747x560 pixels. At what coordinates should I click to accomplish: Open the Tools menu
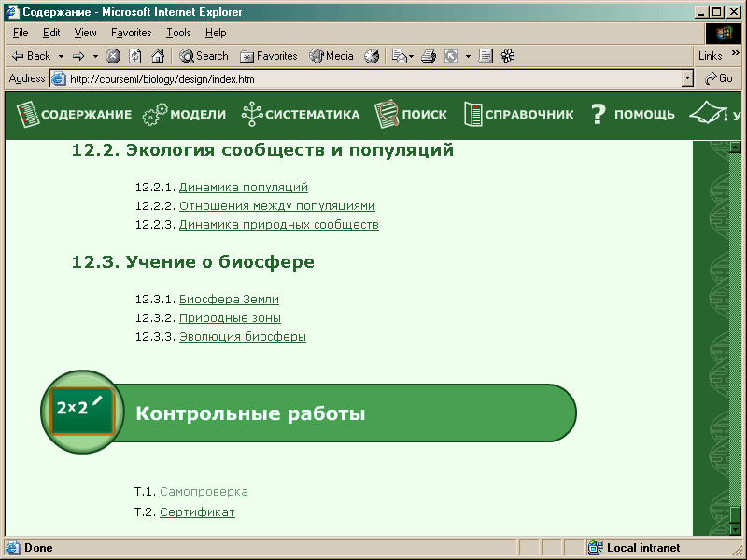click(x=178, y=33)
